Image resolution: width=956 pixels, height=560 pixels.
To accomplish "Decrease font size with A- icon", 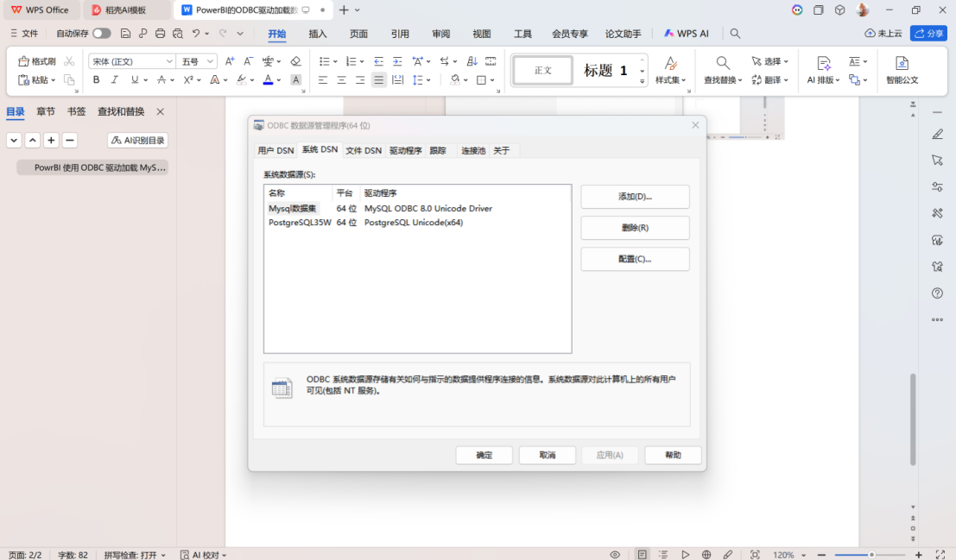I will click(x=248, y=61).
